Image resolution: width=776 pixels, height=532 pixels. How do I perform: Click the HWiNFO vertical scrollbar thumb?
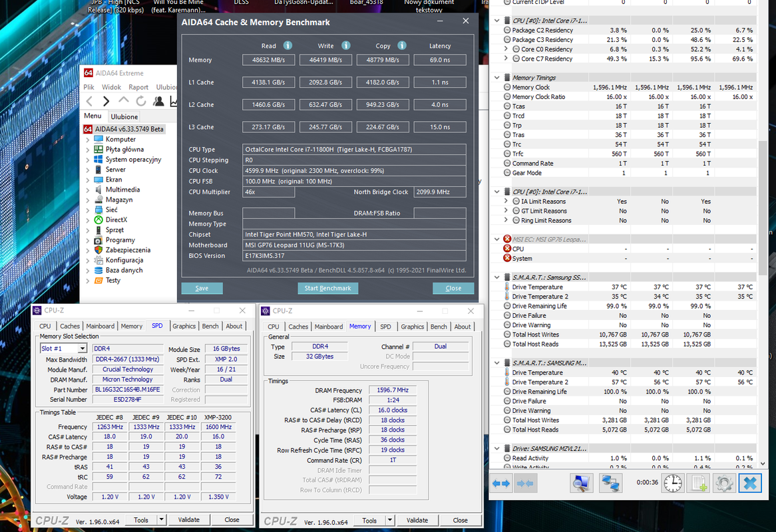(x=763, y=207)
